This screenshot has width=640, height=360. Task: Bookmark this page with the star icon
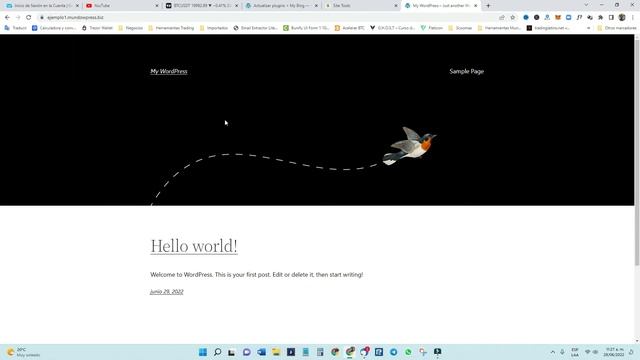pyautogui.click(x=513, y=18)
